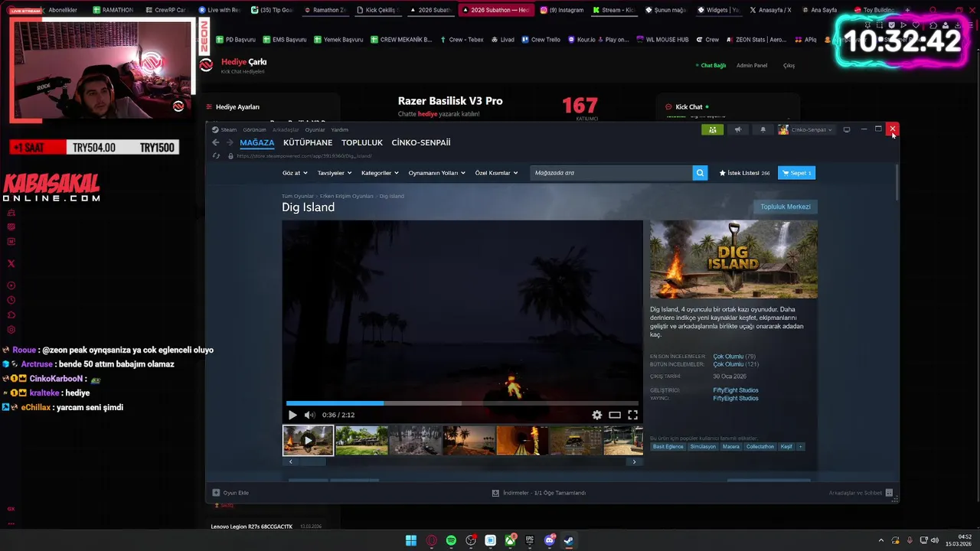Open Steam notifications bell

763,129
